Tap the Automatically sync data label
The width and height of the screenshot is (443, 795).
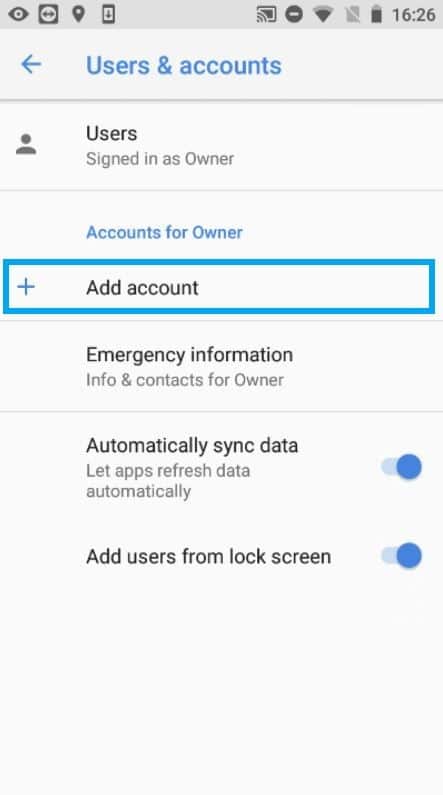coord(192,446)
